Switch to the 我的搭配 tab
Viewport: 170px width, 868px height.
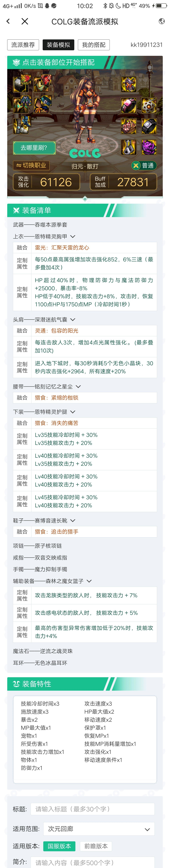94,45
